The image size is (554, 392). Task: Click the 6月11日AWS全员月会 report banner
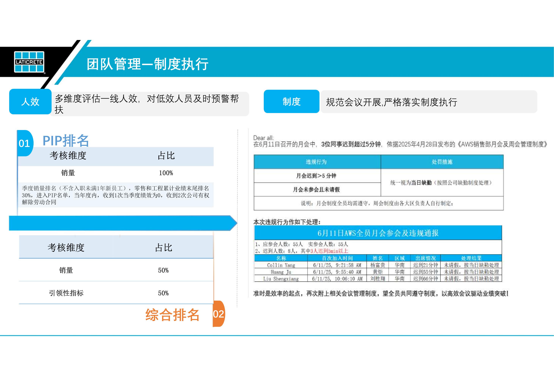click(x=378, y=233)
